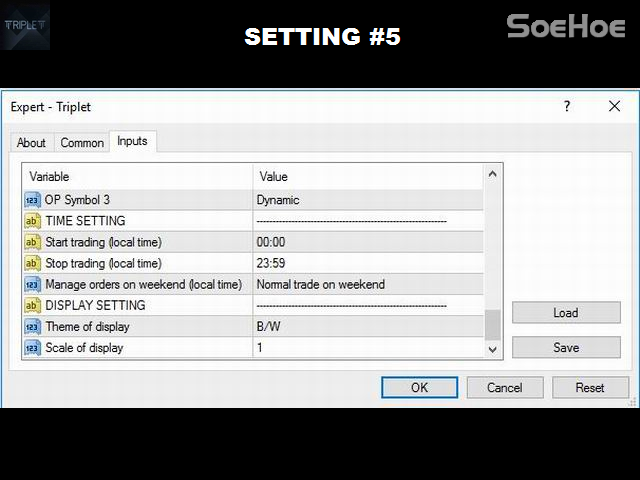
Task: Click the icon beside Start trading row
Action: coord(32,242)
